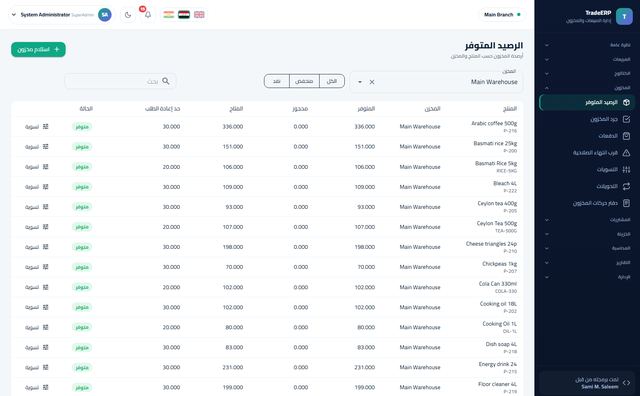The width and height of the screenshot is (640, 396).
Task: Click the adjust icon for Basmati rice 25kg
Action: tap(45, 147)
